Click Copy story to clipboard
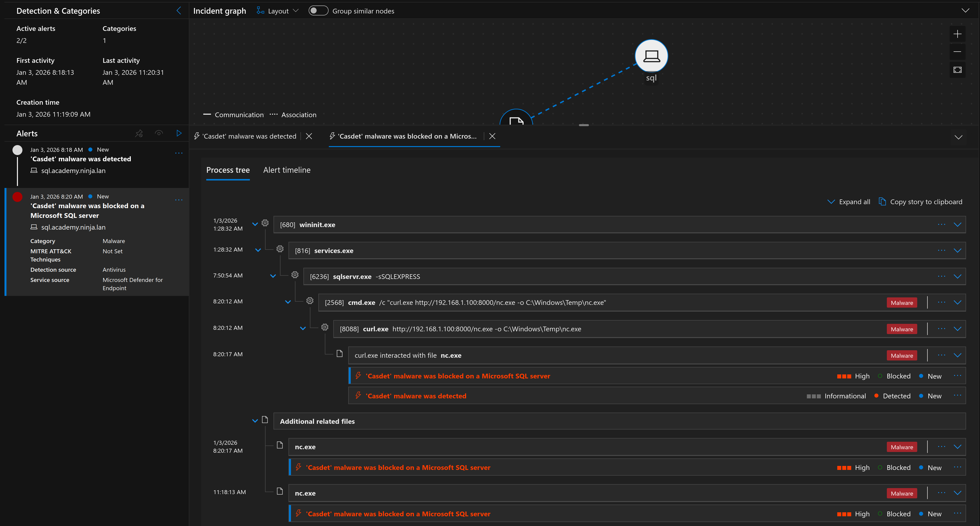Screen dimensions: 980x526 [921, 202]
